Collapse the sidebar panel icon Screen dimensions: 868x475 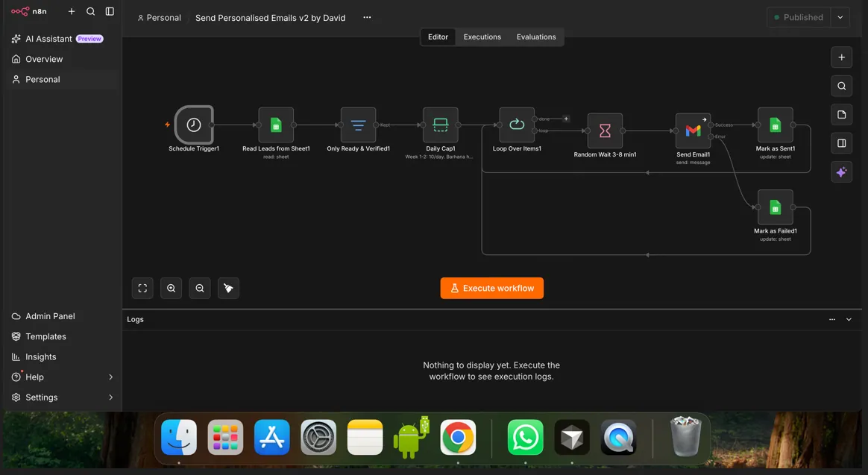(x=110, y=11)
